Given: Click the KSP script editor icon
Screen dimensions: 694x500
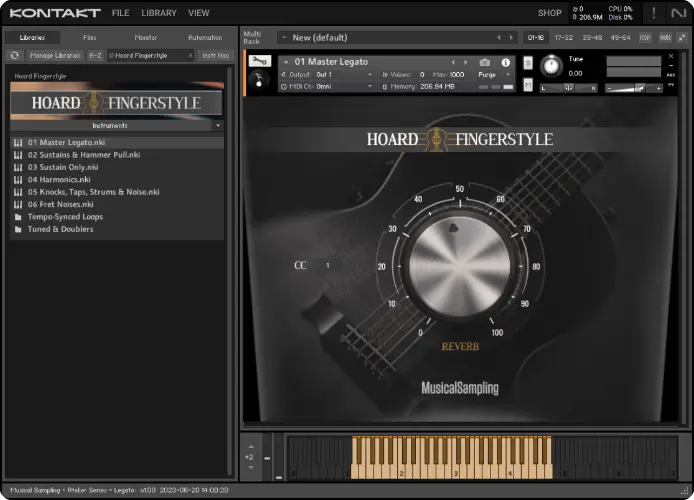Looking at the screenshot, I should coord(645,37).
